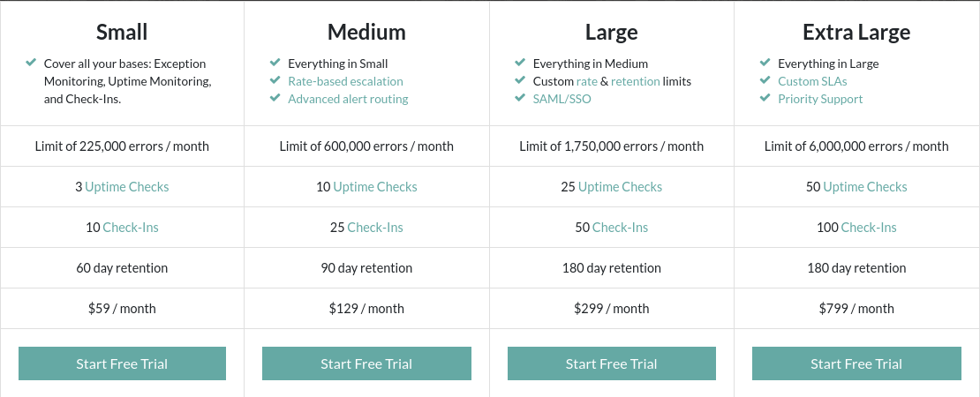Open the Advanced alert routing link

click(348, 99)
